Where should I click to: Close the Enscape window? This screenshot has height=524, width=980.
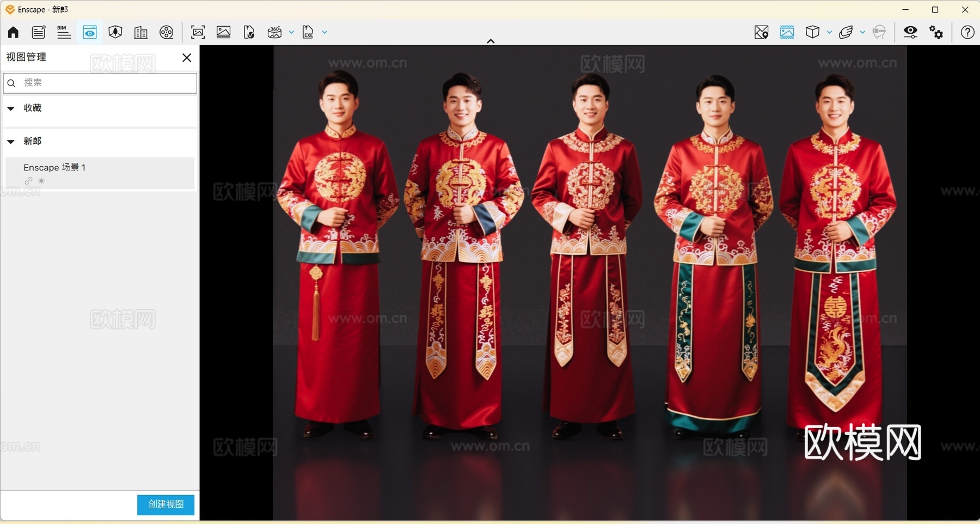point(965,10)
